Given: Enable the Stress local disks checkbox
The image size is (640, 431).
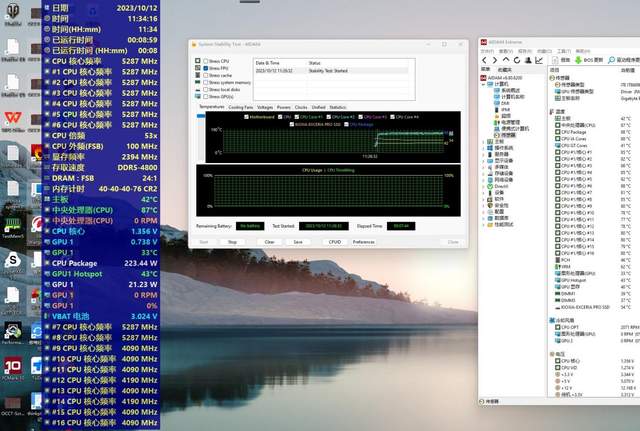Looking at the screenshot, I should (206, 89).
